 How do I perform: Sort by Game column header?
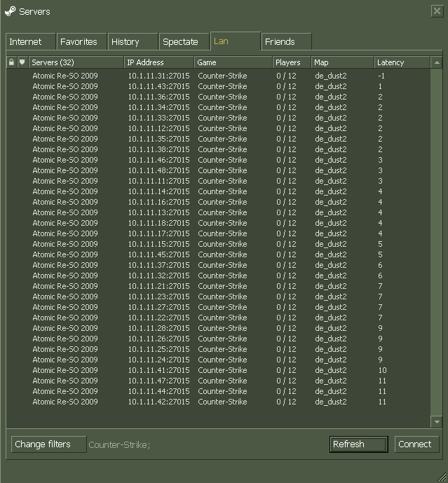[233, 62]
